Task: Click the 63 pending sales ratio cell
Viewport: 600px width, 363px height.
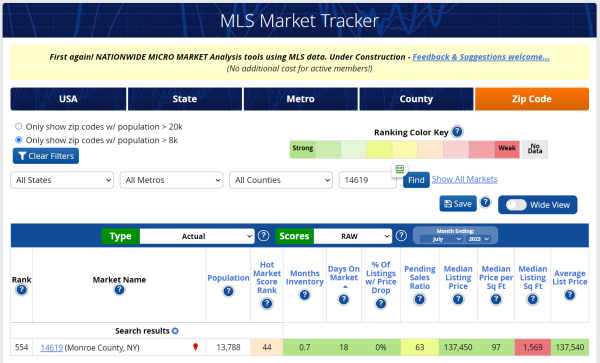Action: tap(420, 347)
